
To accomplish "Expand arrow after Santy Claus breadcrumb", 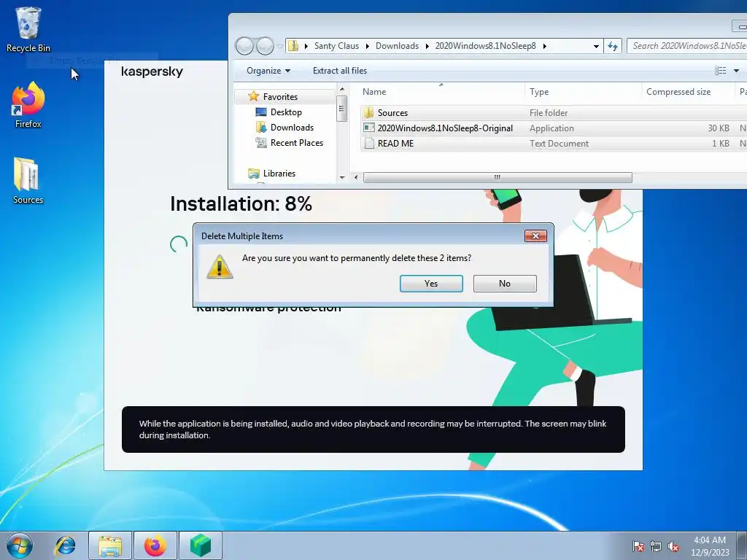I will (368, 46).
